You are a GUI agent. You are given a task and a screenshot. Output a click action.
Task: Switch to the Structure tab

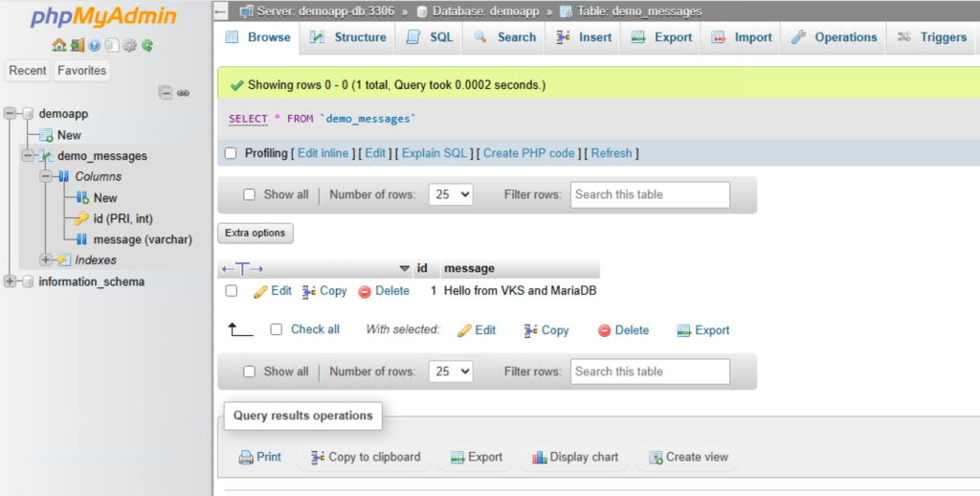[348, 37]
